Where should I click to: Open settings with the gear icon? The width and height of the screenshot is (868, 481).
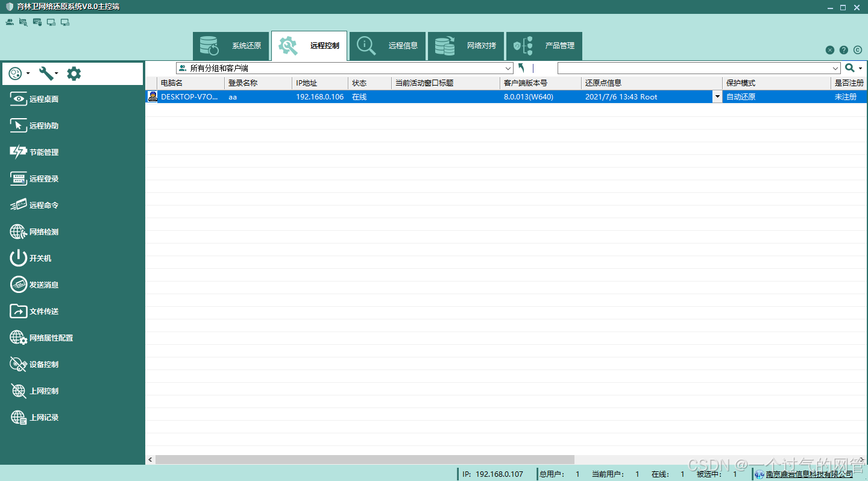coord(74,74)
